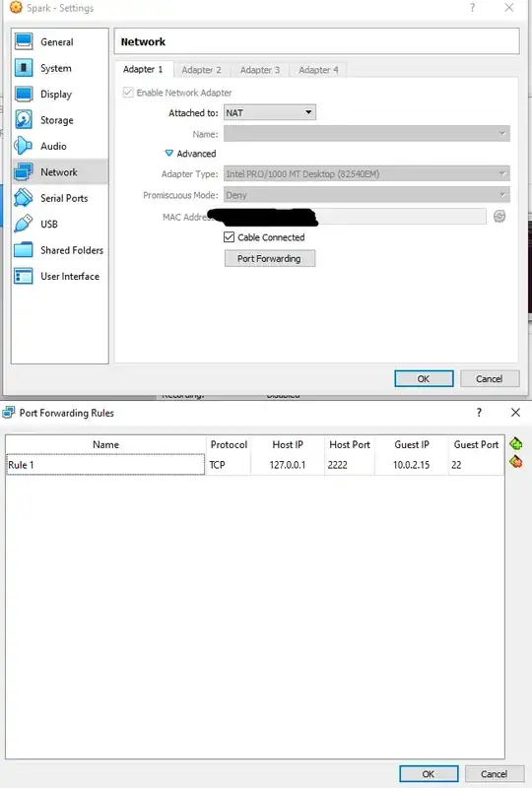This screenshot has height=788, width=532.
Task: Click the remove selected port forwarding rule icon
Action: pos(516,462)
